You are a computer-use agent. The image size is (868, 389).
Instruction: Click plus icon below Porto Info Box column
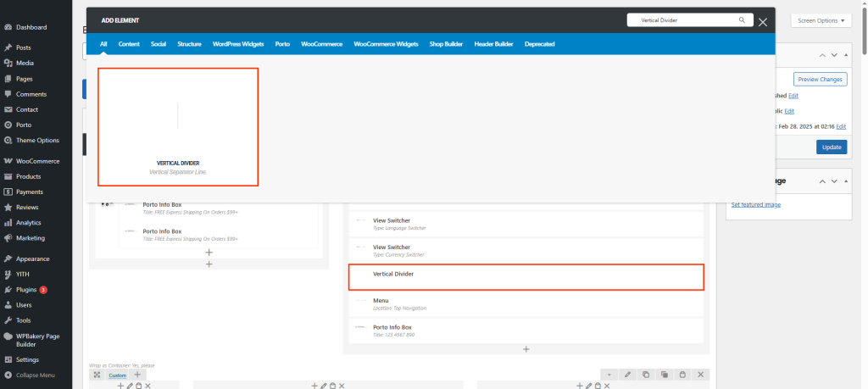tap(209, 253)
